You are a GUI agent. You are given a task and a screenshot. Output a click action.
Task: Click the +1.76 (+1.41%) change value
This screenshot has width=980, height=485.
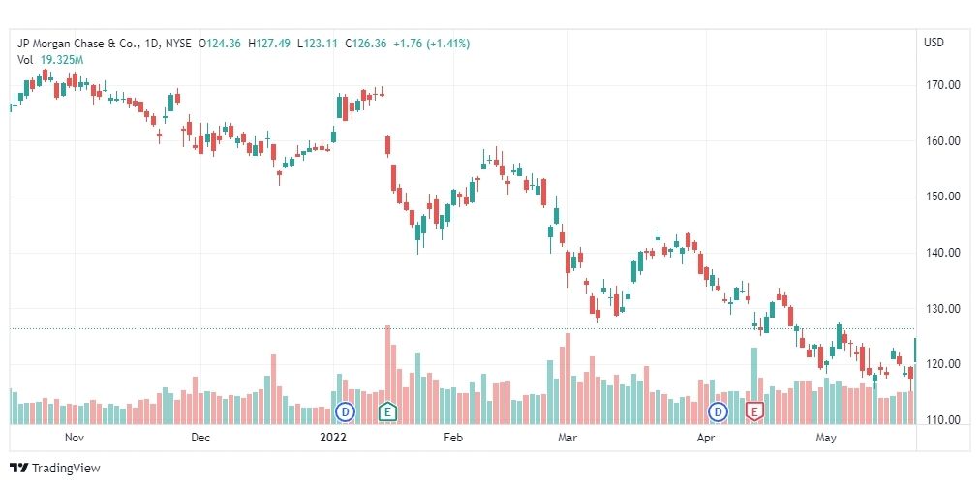[x=431, y=44]
